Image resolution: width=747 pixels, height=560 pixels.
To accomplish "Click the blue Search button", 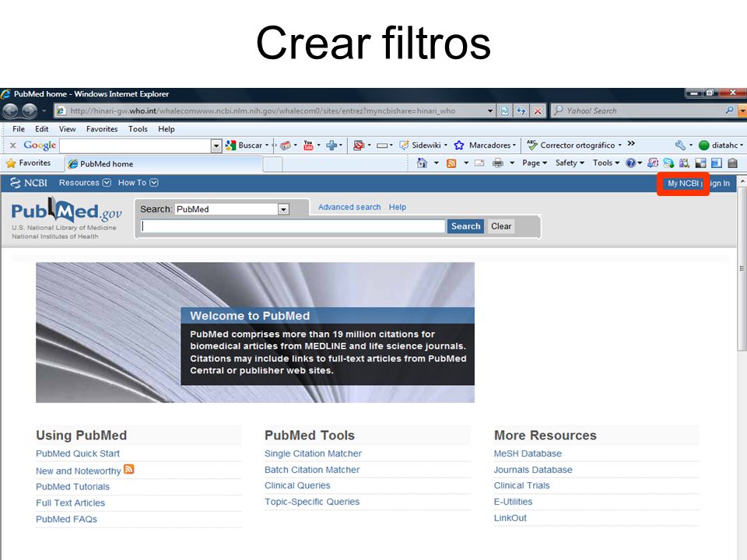I will pos(465,226).
